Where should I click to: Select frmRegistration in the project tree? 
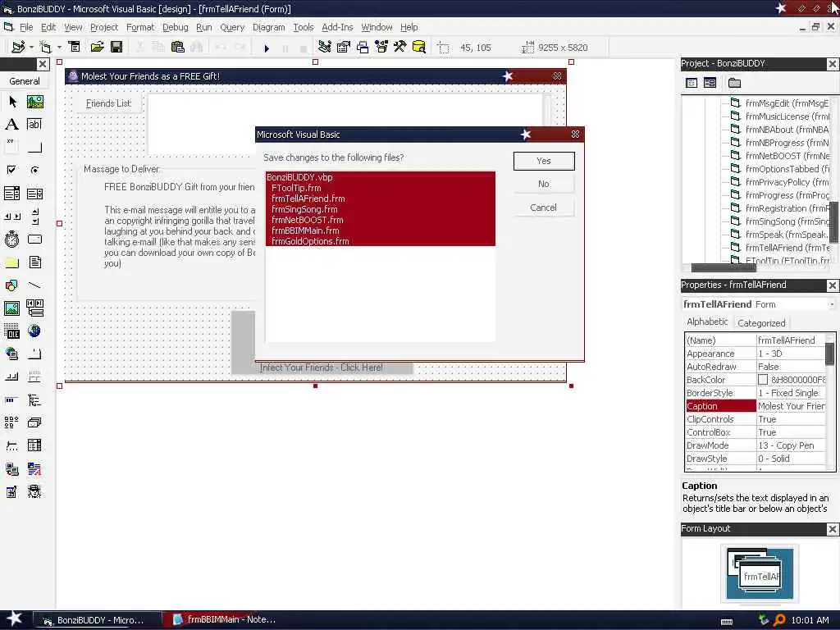(781, 208)
